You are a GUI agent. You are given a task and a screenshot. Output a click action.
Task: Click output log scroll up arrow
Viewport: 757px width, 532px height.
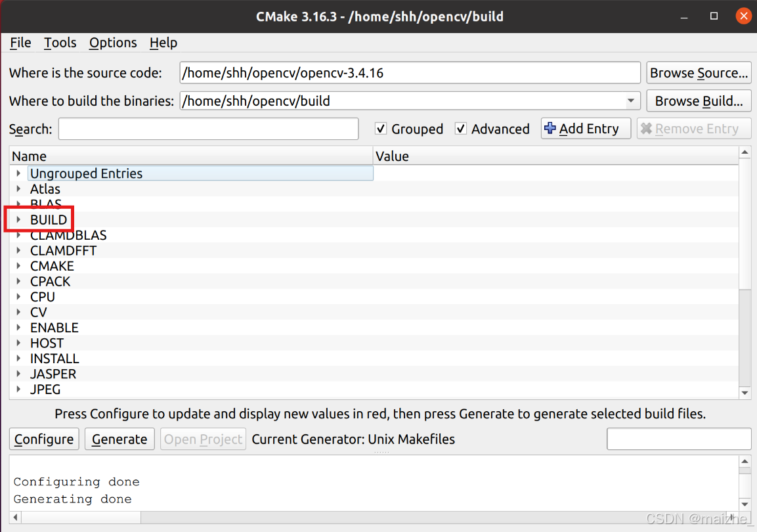745,462
